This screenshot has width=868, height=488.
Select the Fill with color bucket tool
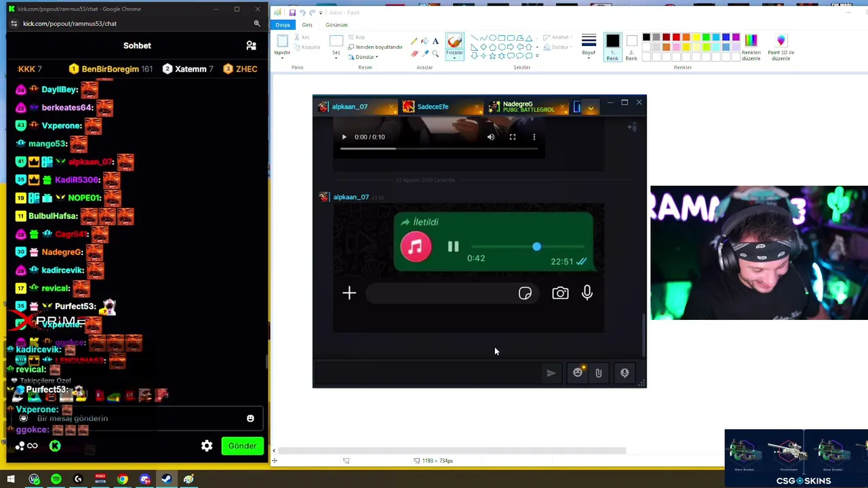425,41
